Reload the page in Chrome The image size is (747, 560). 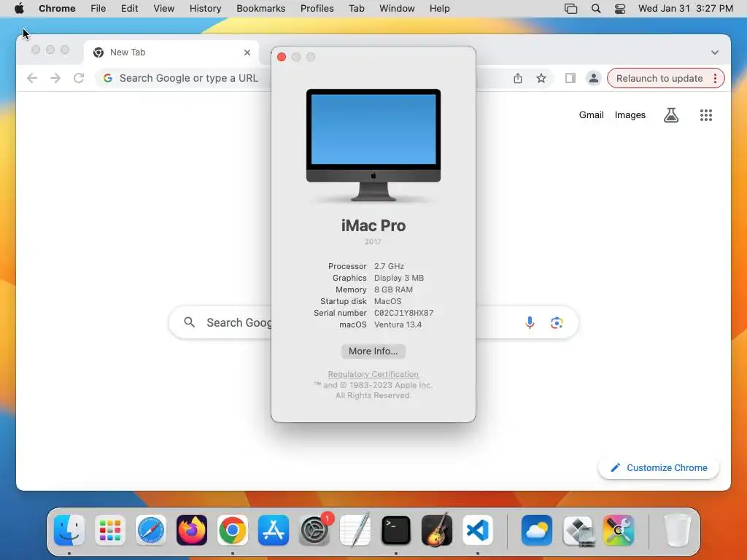pyautogui.click(x=79, y=78)
